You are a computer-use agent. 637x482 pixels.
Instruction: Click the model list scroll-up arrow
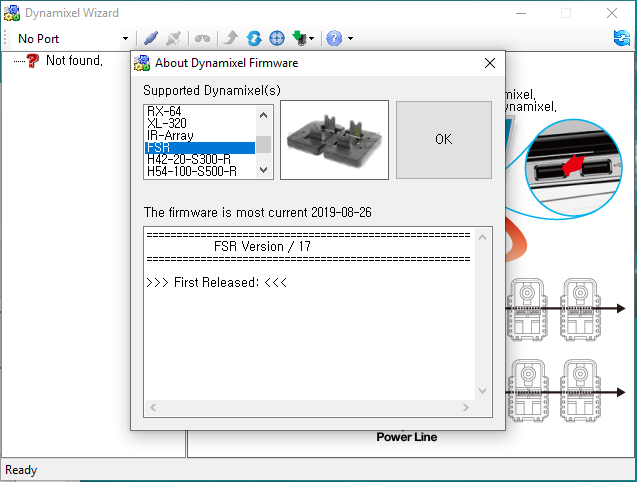[264, 115]
